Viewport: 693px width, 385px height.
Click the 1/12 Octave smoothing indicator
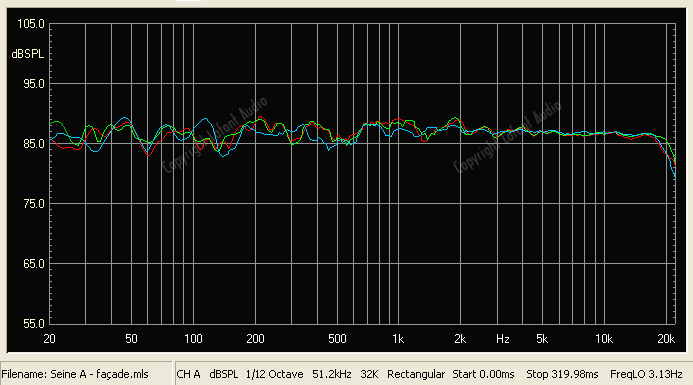274,374
